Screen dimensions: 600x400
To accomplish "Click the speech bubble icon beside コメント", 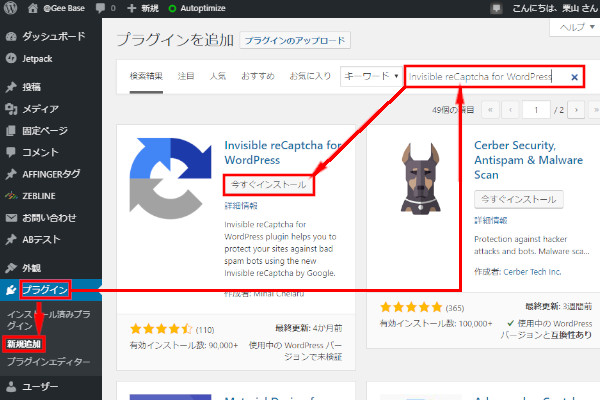I will [x=11, y=152].
